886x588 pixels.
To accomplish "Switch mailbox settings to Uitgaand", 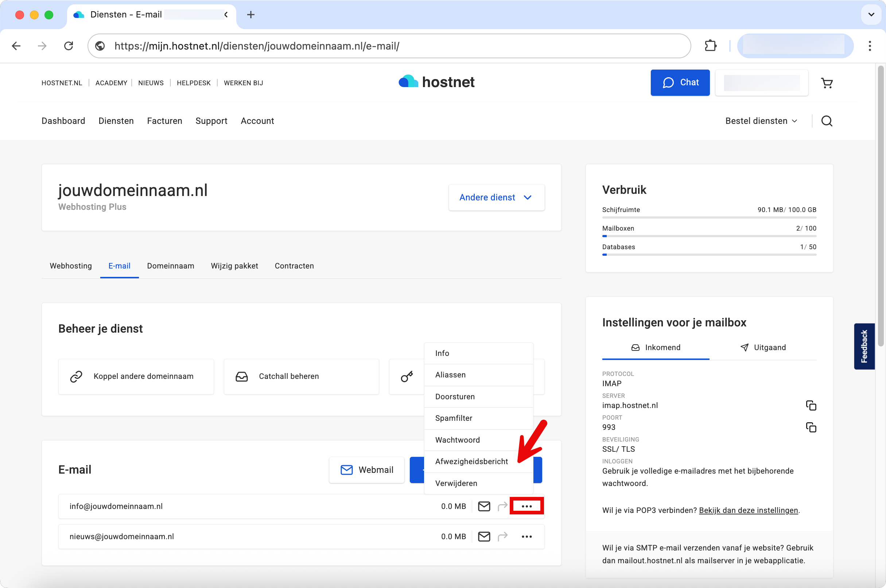I will pyautogui.click(x=763, y=347).
